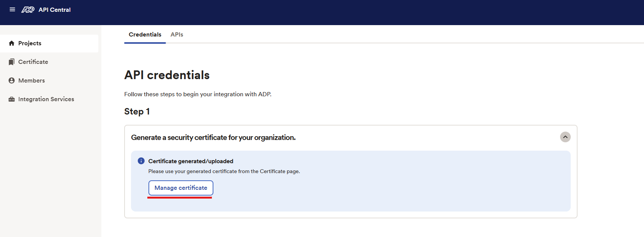The image size is (644, 237).
Task: Click the Certificate sidebar icon
Action: (11, 62)
